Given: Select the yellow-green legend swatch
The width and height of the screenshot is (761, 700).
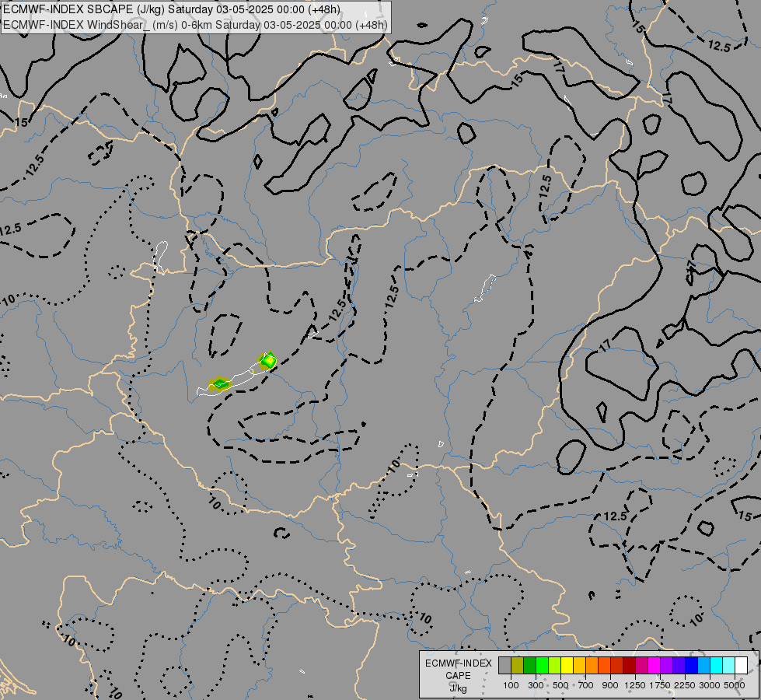Looking at the screenshot, I should [x=554, y=666].
